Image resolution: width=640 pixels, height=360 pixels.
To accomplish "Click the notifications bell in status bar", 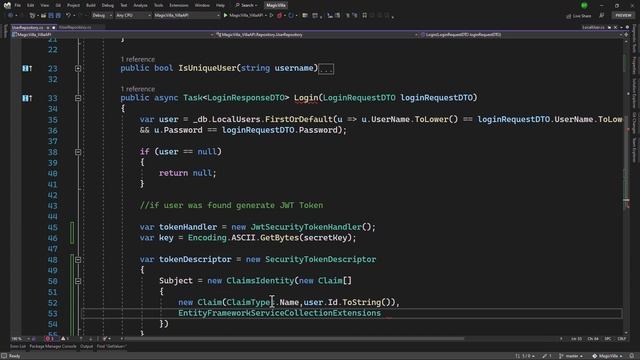I will (x=632, y=356).
